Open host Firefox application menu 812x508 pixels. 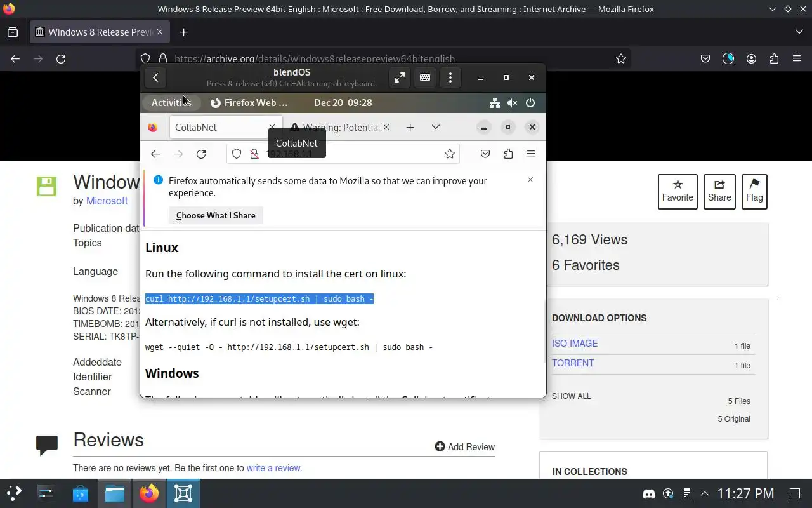pyautogui.click(x=797, y=58)
